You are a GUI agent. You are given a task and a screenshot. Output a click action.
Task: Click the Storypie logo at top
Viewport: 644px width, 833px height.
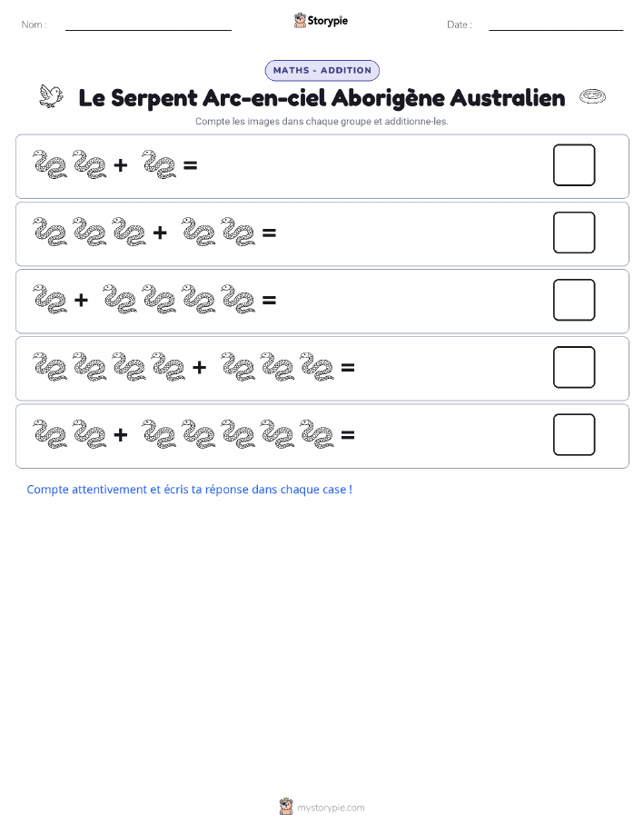pos(321,21)
